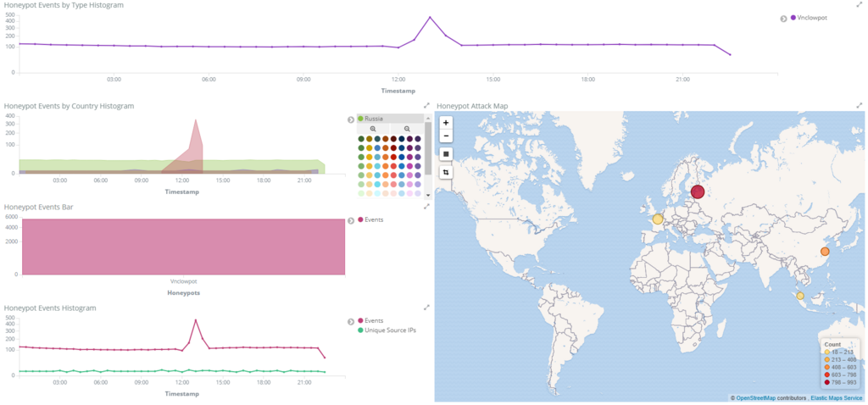Pick the dark navy swatch in the top row
The image size is (868, 405).
[x=401, y=139]
